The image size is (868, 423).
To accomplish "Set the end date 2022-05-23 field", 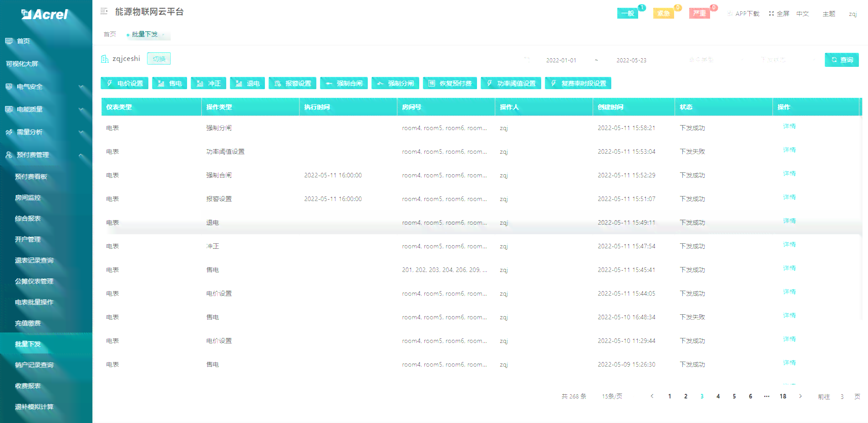I will 631,60.
